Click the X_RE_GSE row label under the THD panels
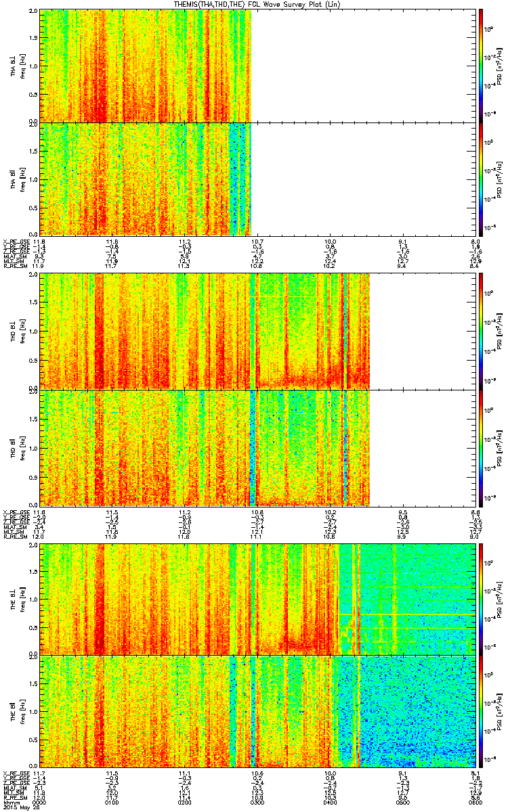508x812 pixels. 17,511
